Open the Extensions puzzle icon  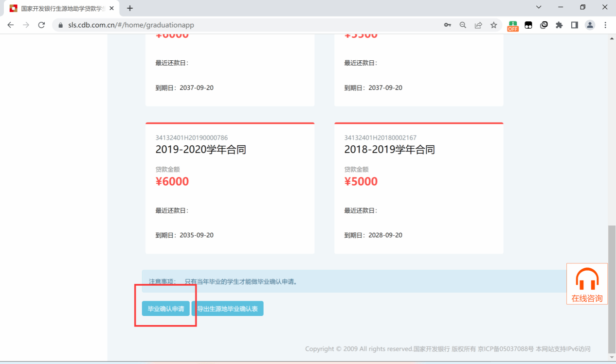tap(559, 25)
